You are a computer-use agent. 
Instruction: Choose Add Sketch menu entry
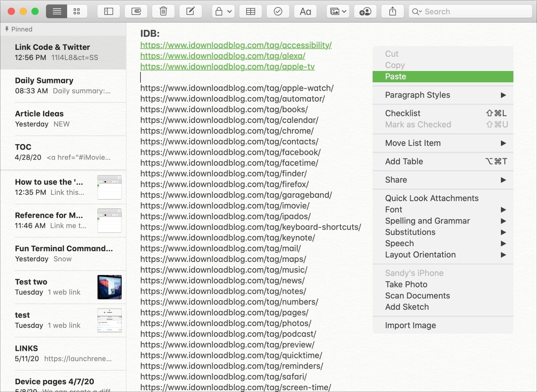pyautogui.click(x=443, y=307)
